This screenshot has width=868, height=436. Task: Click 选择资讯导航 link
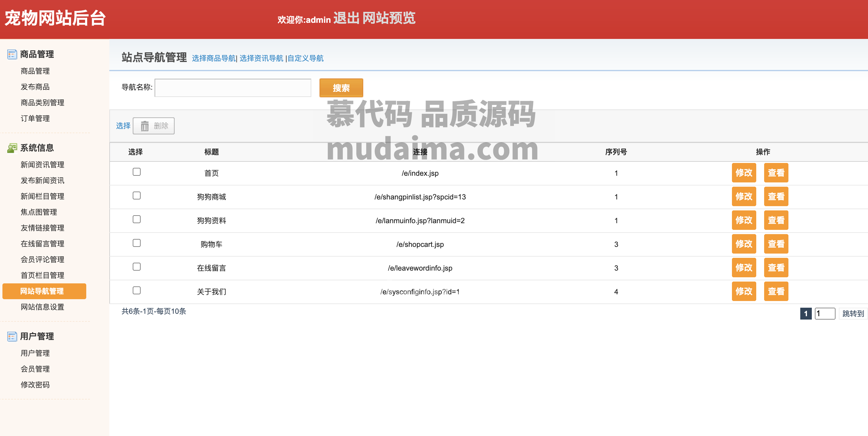click(261, 58)
